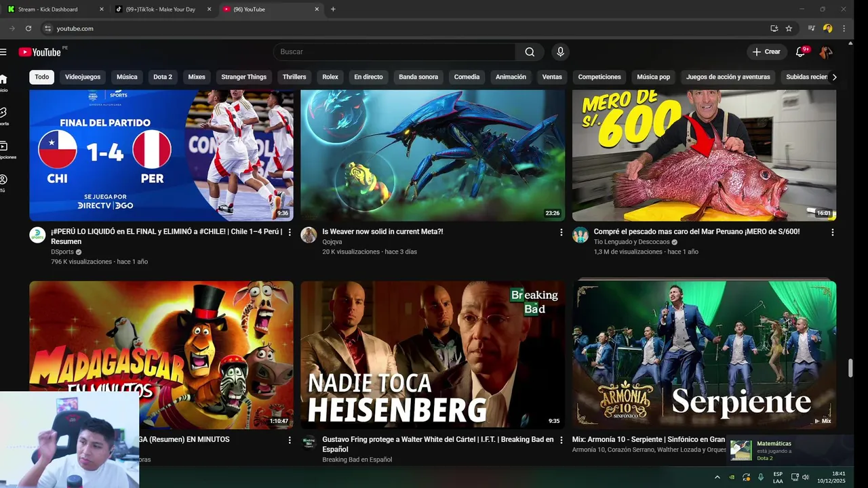868x488 pixels.
Task: Open the YouTube home logo
Action: click(x=40, y=52)
